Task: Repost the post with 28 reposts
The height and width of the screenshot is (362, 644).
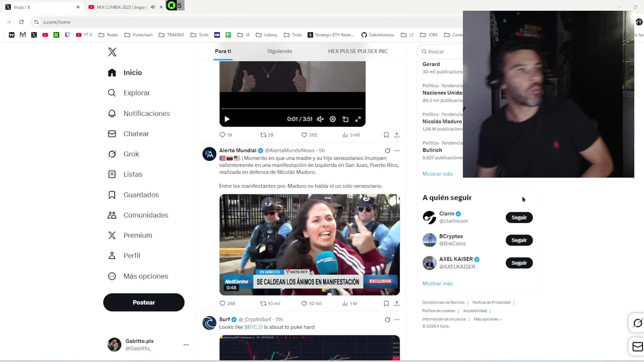Action: pos(267,135)
